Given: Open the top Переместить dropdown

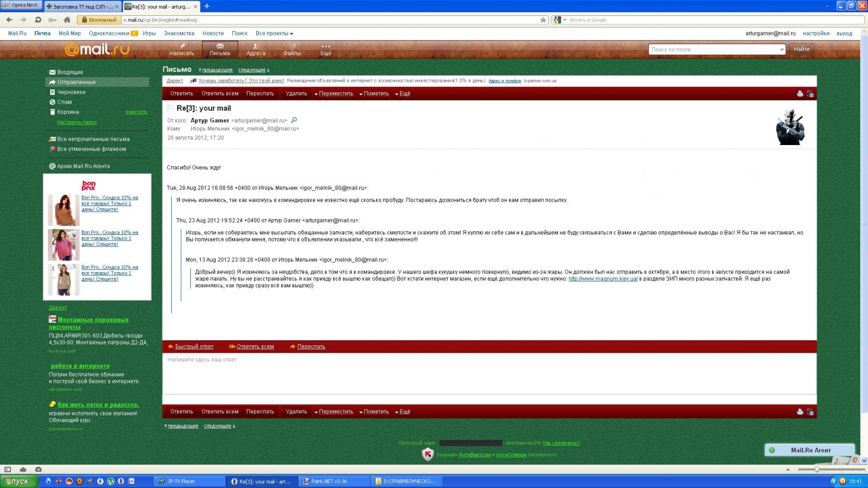Looking at the screenshot, I should 334,94.
